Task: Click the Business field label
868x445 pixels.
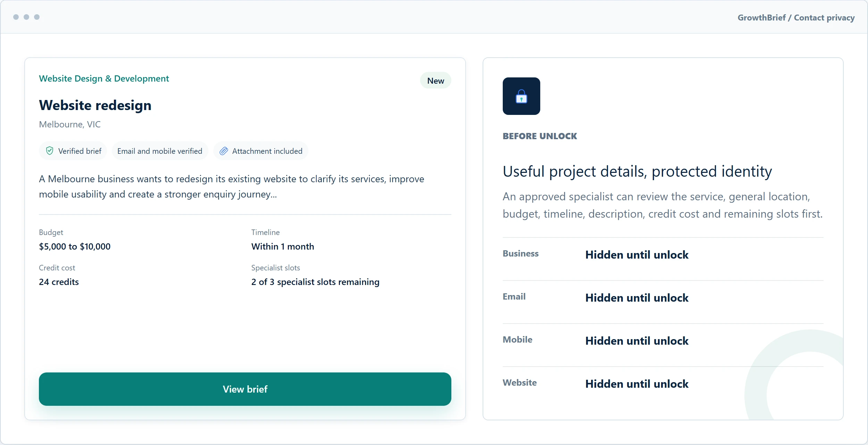Action: [520, 253]
